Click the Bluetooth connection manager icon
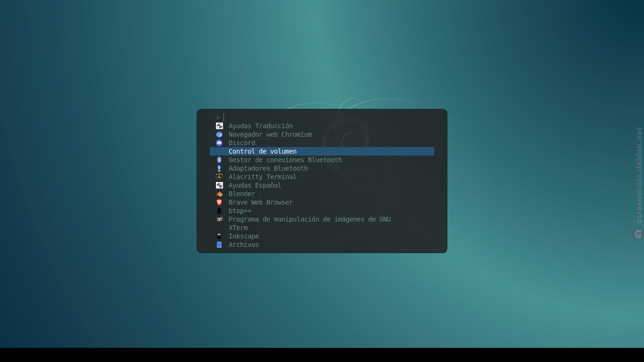The image size is (644, 362). pos(219,160)
